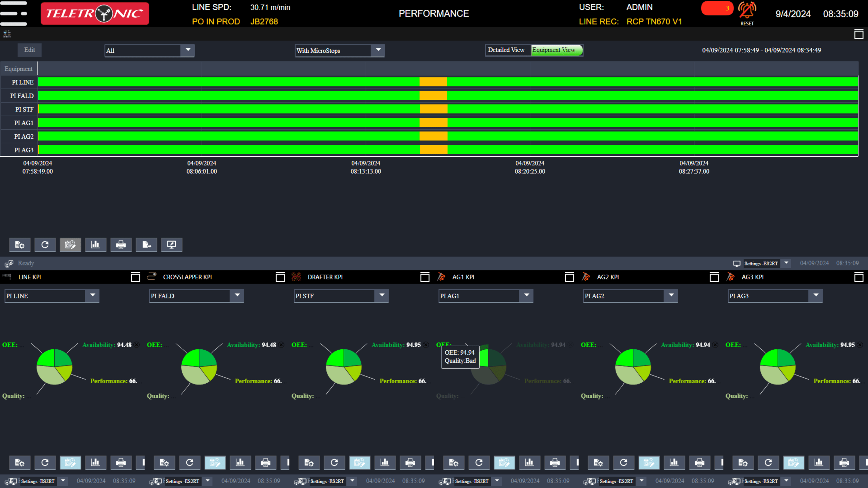Click the orange stop segment in PI LINE row

point(433,82)
